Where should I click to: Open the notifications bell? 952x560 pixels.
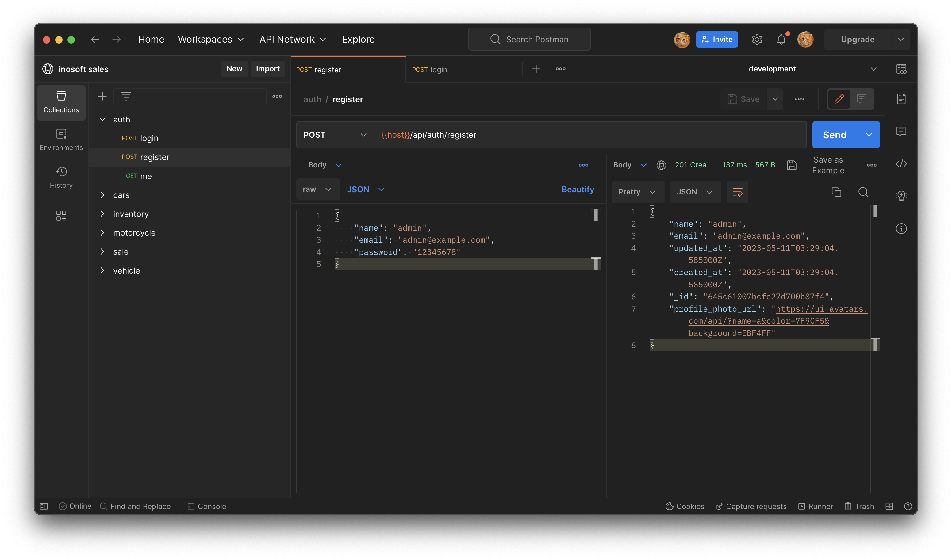point(781,39)
